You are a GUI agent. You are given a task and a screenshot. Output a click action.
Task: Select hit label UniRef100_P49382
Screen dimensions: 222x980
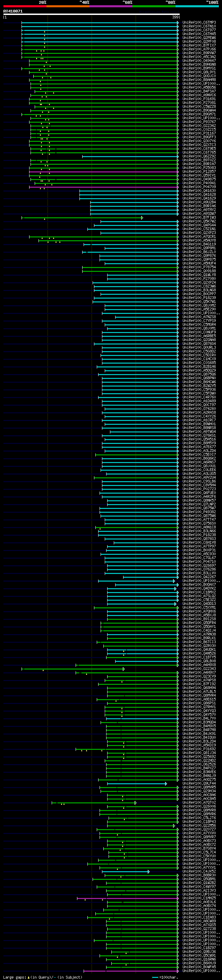click(199, 512)
